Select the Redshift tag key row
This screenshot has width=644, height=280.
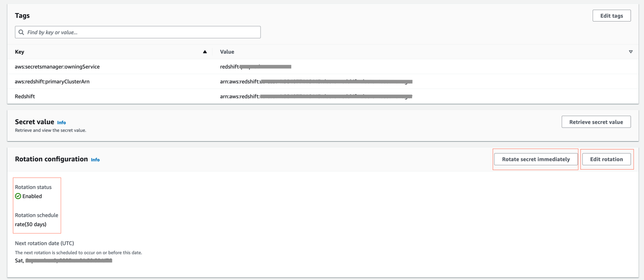[x=25, y=96]
